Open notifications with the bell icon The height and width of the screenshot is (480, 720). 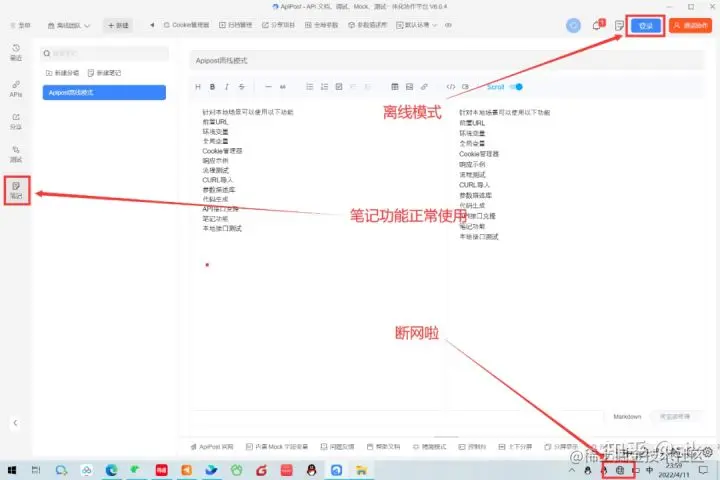(597, 26)
